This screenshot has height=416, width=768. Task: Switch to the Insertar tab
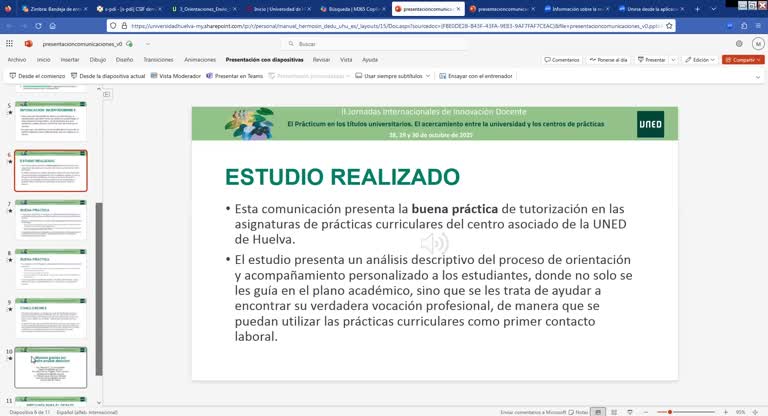click(x=70, y=60)
